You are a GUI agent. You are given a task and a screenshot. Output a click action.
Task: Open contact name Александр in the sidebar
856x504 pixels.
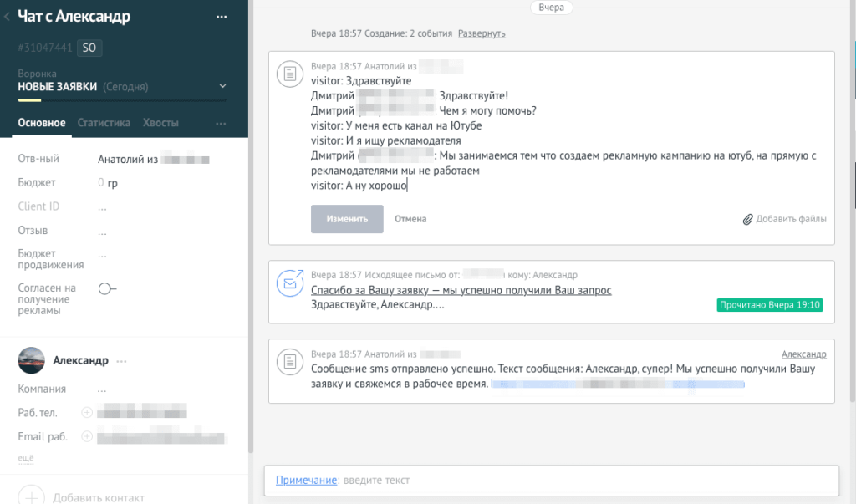[x=80, y=360]
